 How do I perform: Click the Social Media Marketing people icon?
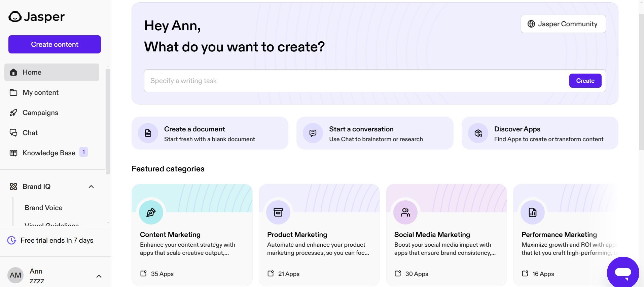click(405, 212)
